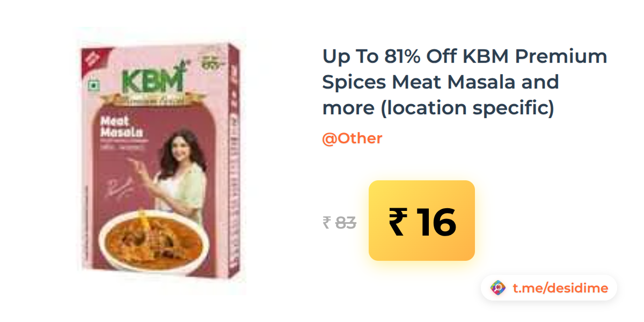Click the number 16 in the price badge
Viewport: 644px width, 322px height.
pyautogui.click(x=436, y=222)
